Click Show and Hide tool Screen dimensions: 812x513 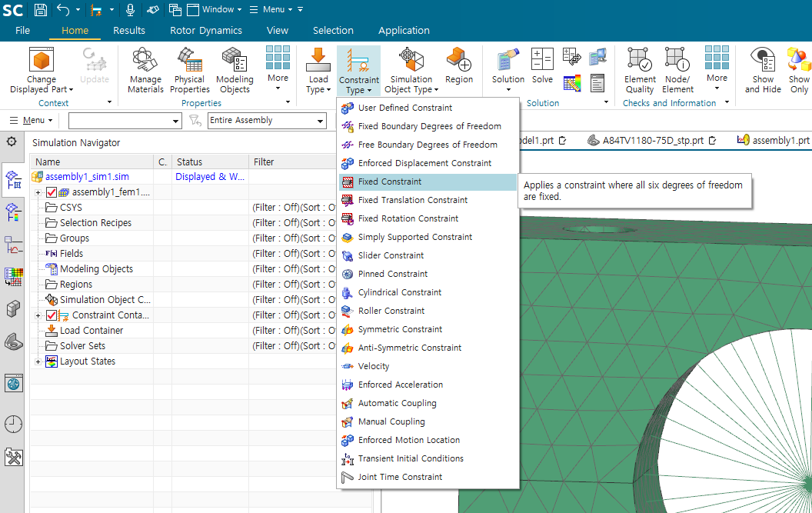point(763,71)
